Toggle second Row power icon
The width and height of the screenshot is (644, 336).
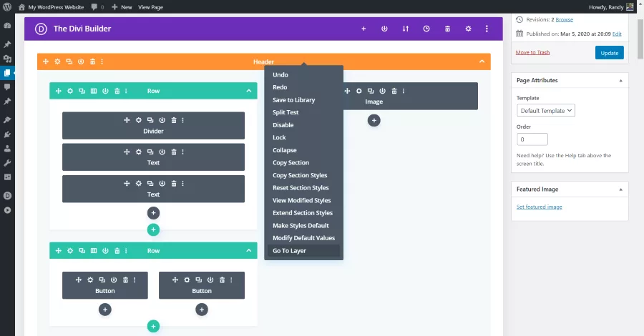click(x=105, y=251)
